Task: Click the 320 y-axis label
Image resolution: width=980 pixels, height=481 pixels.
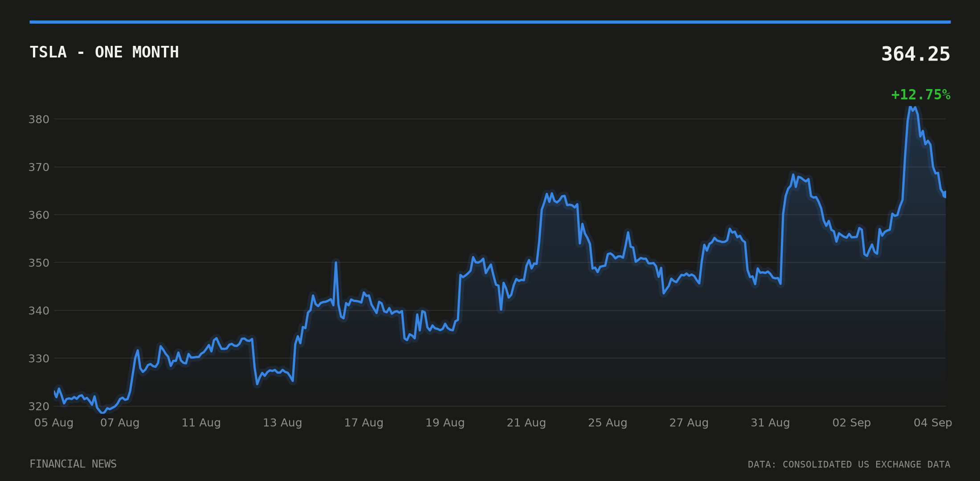Action: [x=39, y=406]
